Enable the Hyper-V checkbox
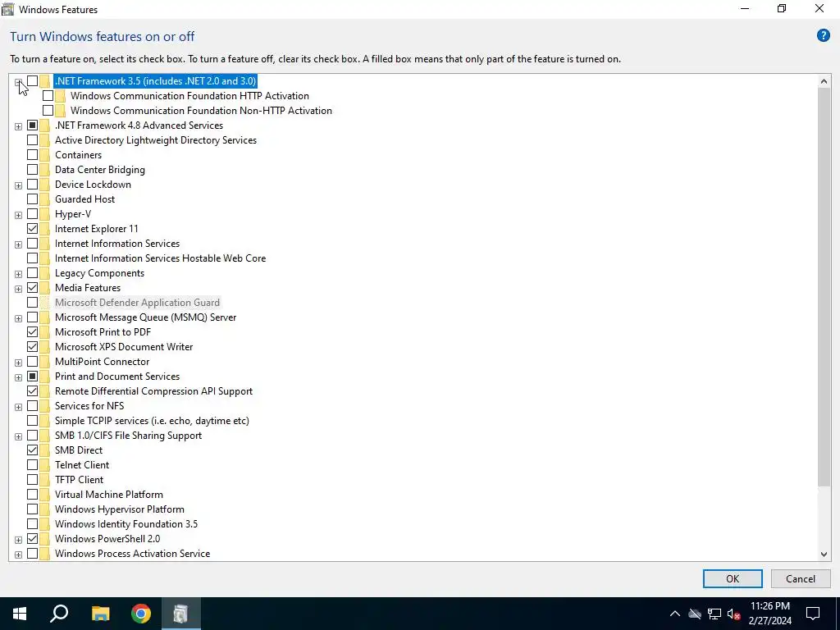 coord(33,214)
